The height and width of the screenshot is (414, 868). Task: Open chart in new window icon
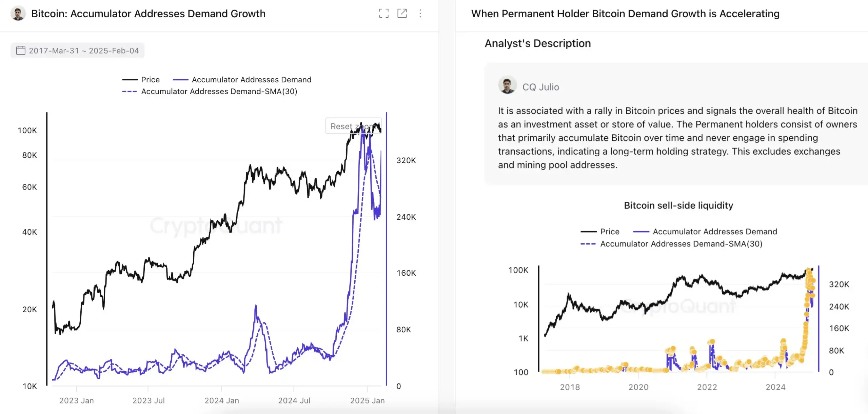click(402, 14)
